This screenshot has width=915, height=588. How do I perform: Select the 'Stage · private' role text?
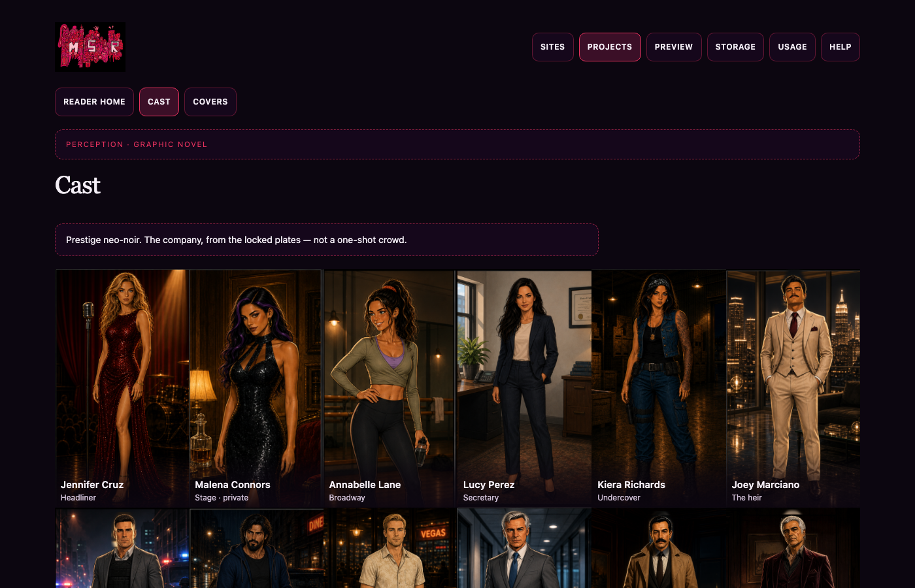coord(222,498)
